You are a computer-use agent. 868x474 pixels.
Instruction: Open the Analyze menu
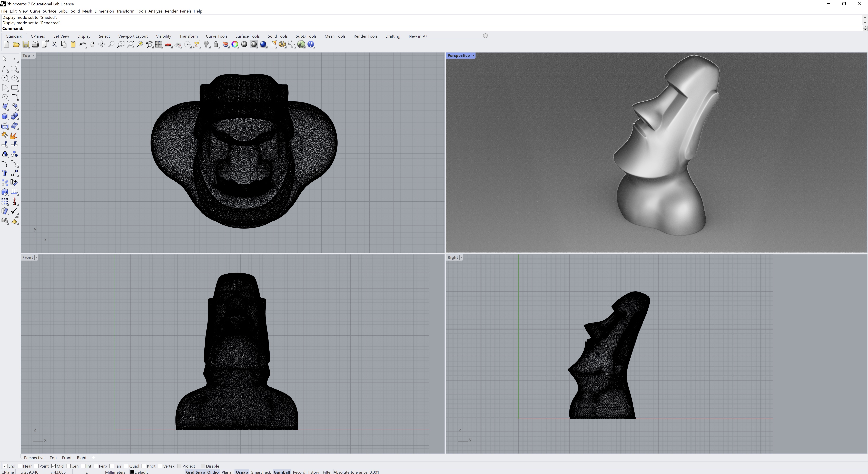pyautogui.click(x=155, y=11)
